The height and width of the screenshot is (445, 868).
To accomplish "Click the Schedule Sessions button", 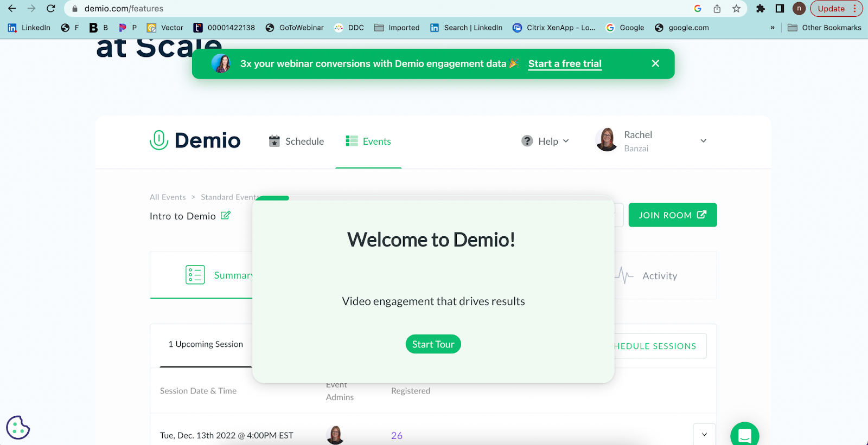I will point(660,346).
